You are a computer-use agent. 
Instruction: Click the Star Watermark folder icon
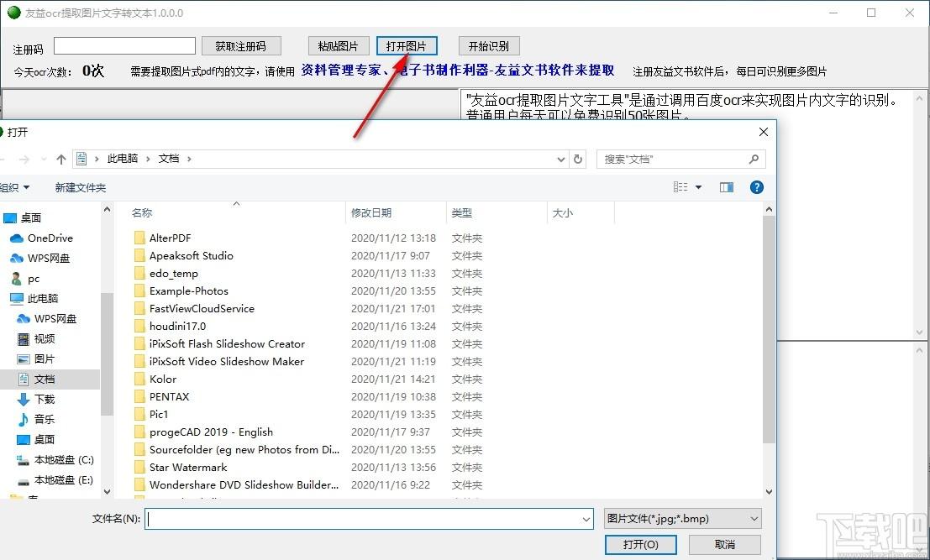click(139, 468)
